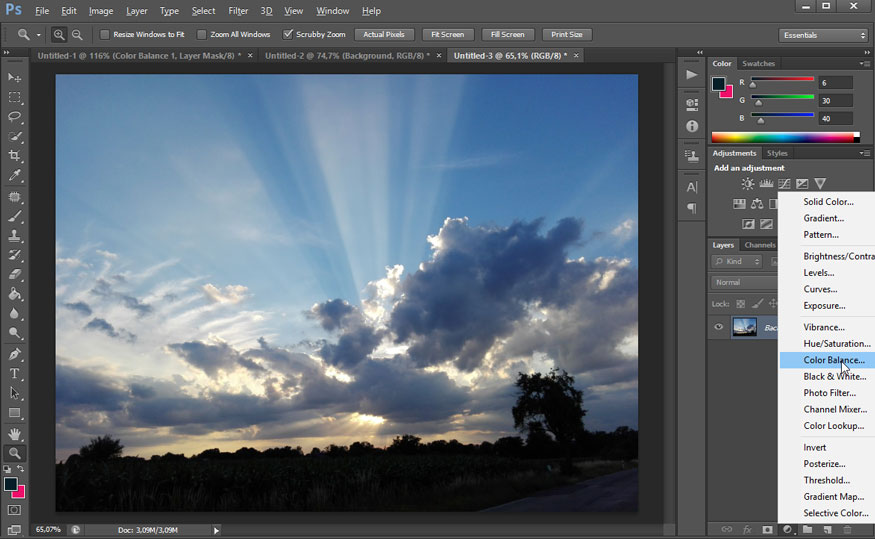Select the Crop tool
Screen dimensions: 875x539
pos(14,156)
